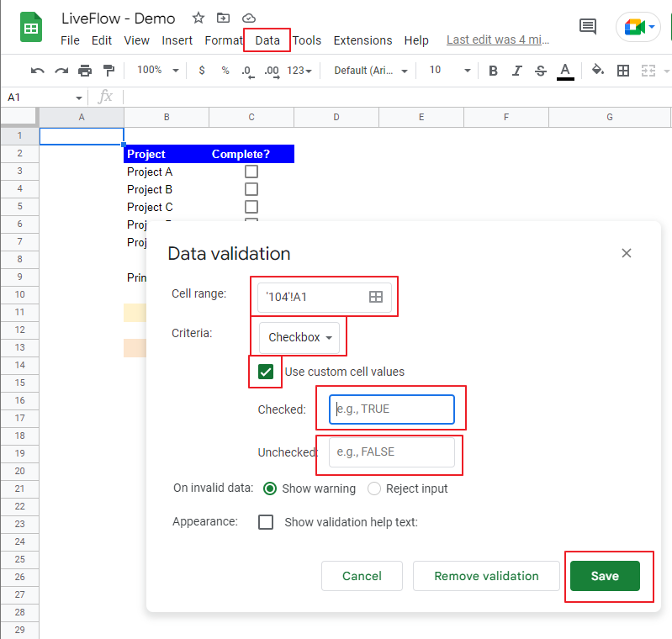672x639 pixels.
Task: Undo the last action
Action: [38, 71]
